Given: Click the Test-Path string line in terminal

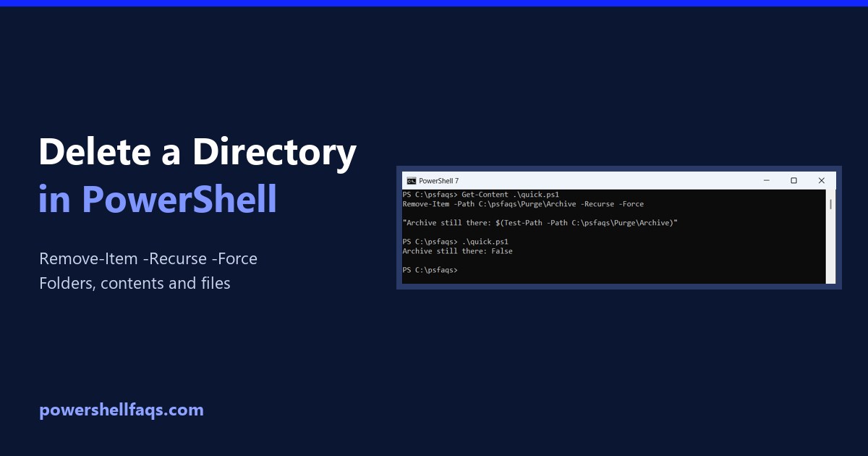Looking at the screenshot, I should tap(540, 223).
